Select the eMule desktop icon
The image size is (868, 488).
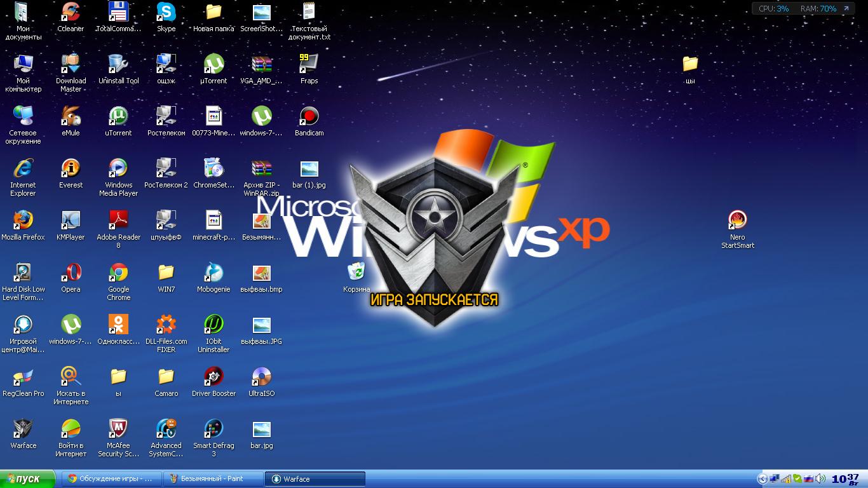(71, 121)
